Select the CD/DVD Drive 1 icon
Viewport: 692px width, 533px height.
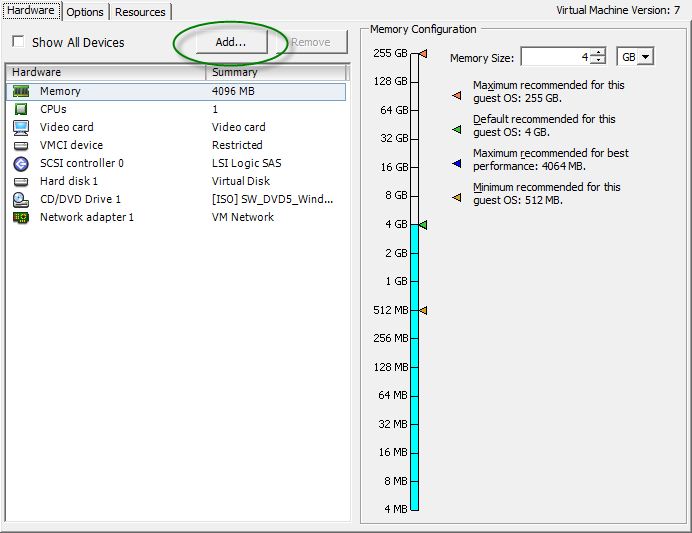click(21, 199)
